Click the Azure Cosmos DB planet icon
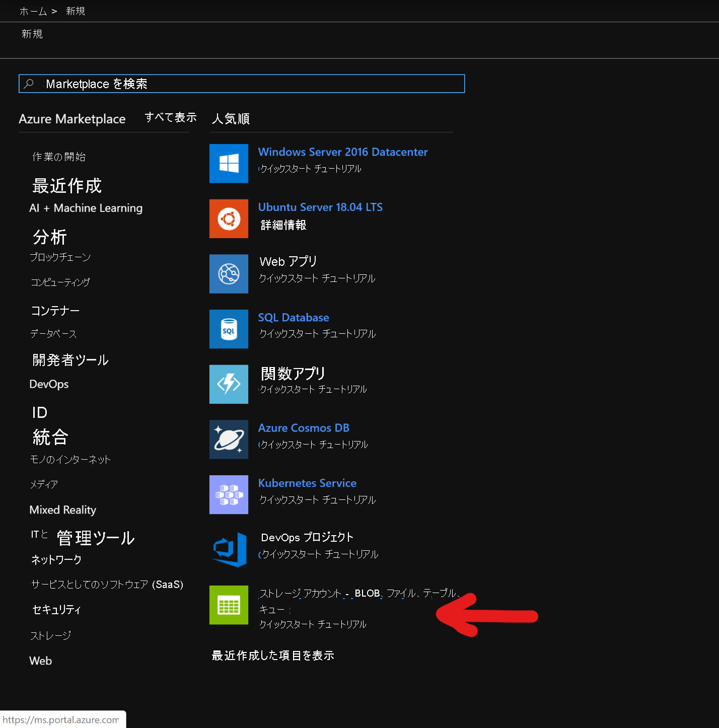This screenshot has width=719, height=728. click(229, 440)
